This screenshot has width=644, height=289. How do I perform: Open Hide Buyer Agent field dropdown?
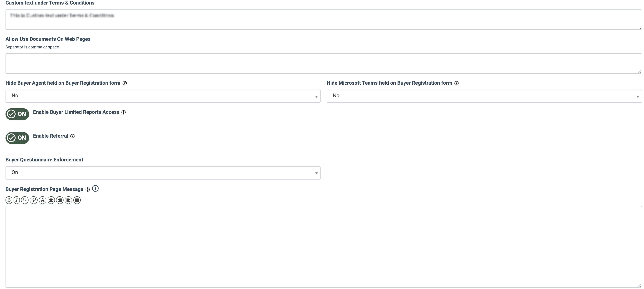click(x=163, y=96)
